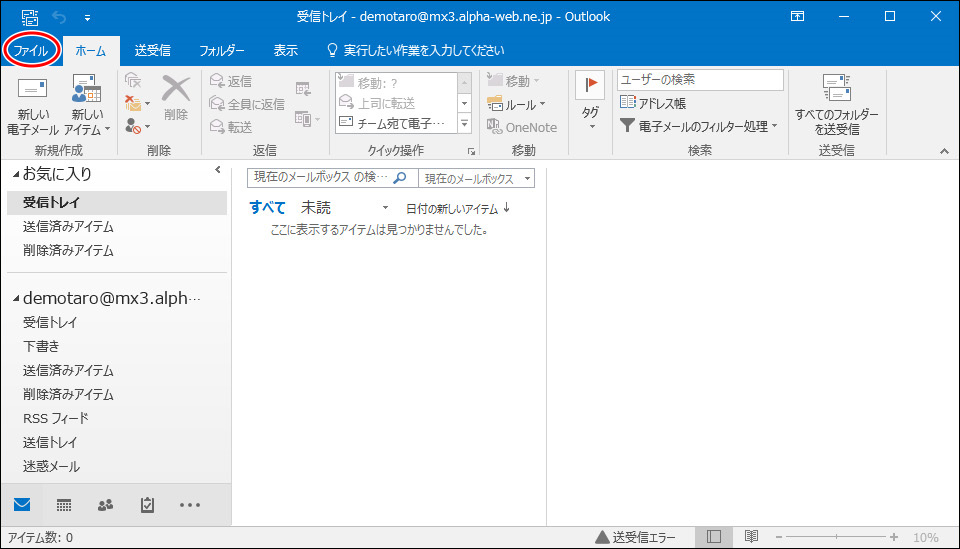Select the 上司に転送 quick step
Image resolution: width=960 pixels, height=549 pixels.
397,103
